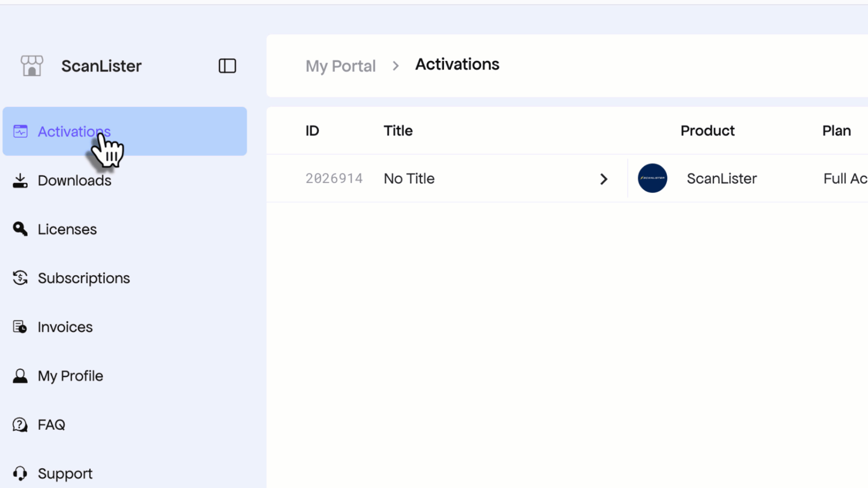
Task: Select activation ID 2026914
Action: [334, 178]
